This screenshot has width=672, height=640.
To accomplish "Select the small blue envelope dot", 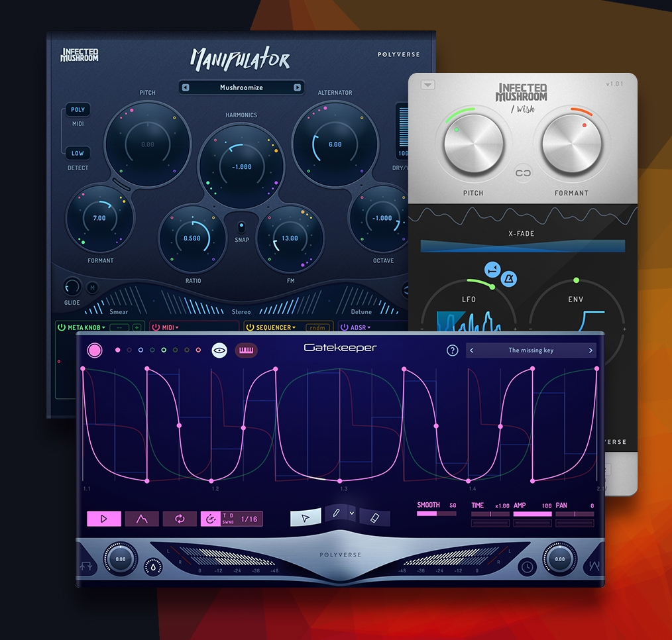I will [140, 350].
